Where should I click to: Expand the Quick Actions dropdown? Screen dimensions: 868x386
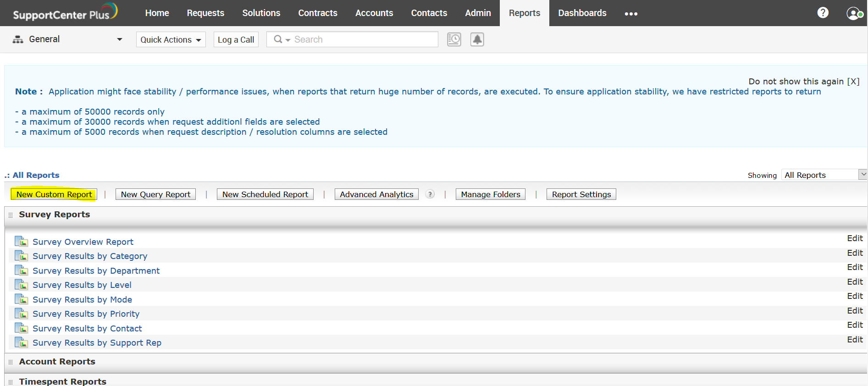coord(171,39)
